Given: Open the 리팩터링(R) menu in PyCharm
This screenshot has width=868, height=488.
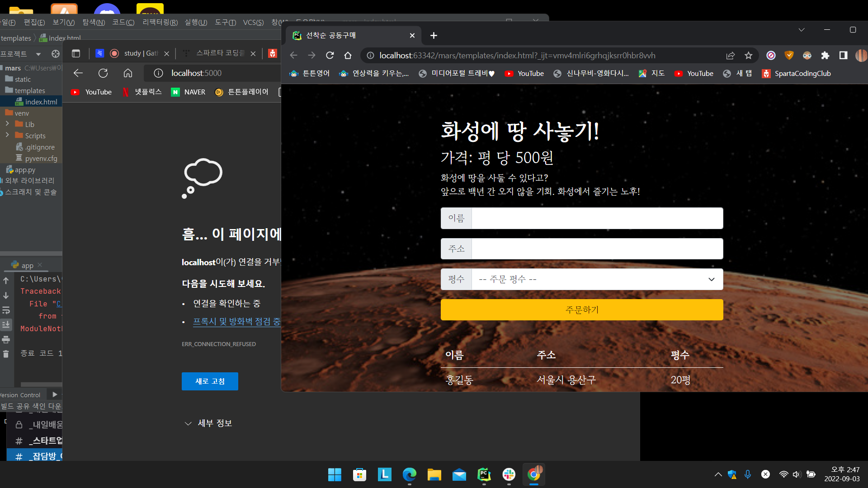Looking at the screenshot, I should pos(160,22).
